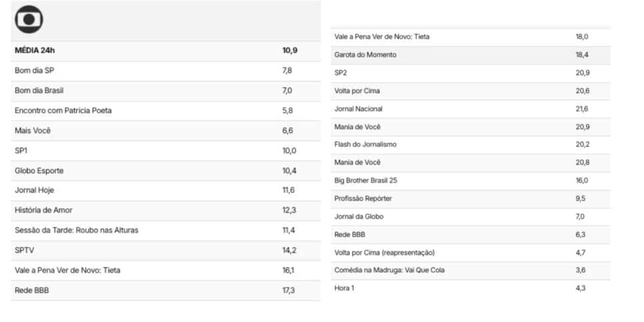Screen dimensions: 644x322
Task: Select the MÉDIA 24h header row
Action: pyautogui.click(x=165, y=51)
